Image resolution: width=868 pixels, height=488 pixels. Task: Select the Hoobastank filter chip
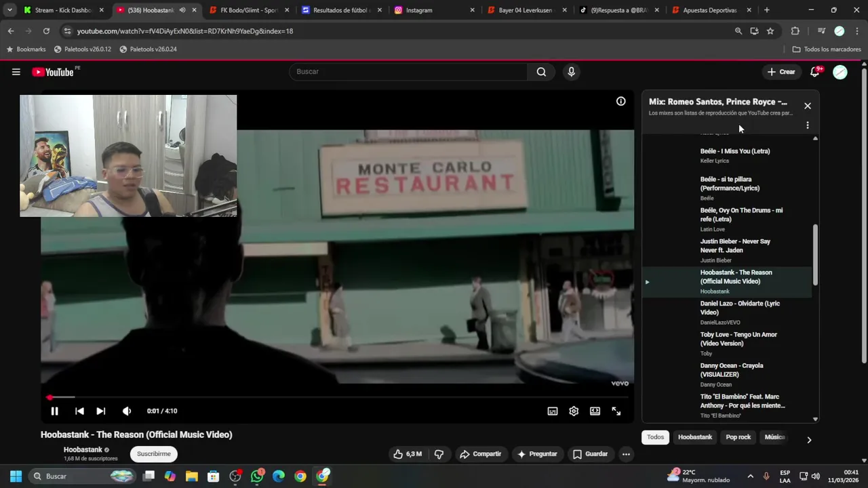pyautogui.click(x=695, y=437)
